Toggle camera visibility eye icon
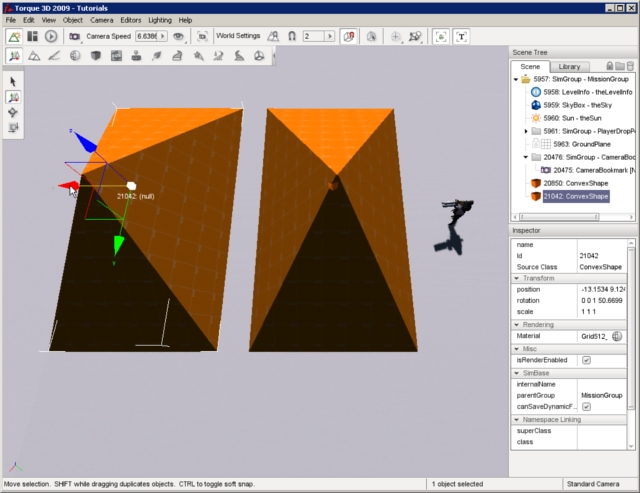 pyautogui.click(x=180, y=36)
